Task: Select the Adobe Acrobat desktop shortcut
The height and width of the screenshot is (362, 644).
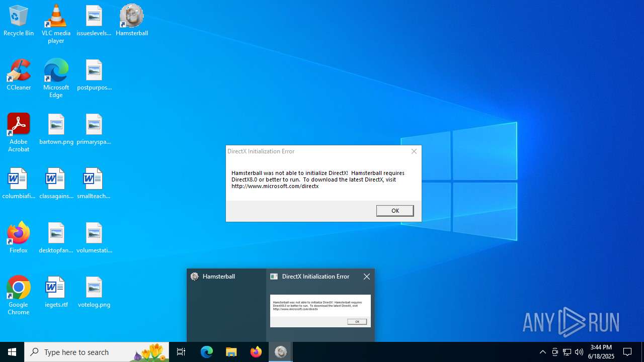Action: click(x=19, y=133)
